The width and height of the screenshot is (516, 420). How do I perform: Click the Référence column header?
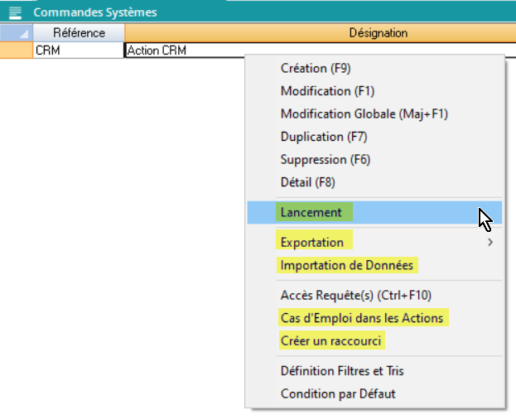pos(79,33)
